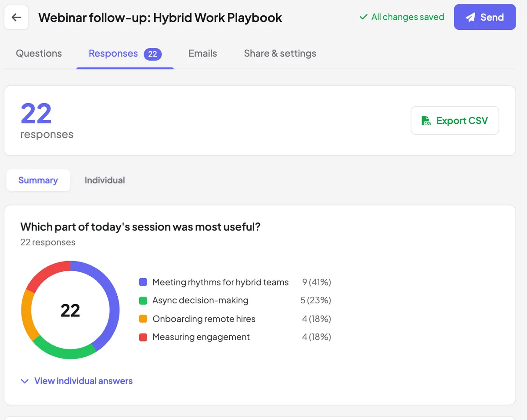
Task: Click the 4 (18%) value beside Measuring engagement
Action: pos(317,337)
